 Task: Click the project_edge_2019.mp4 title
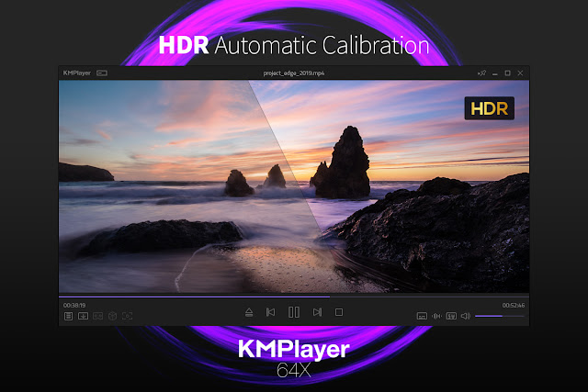294,73
